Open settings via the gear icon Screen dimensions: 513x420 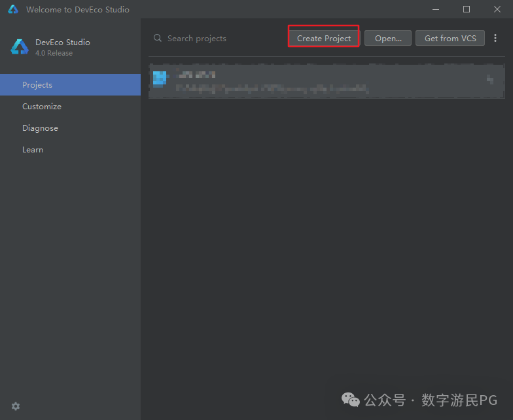point(16,406)
